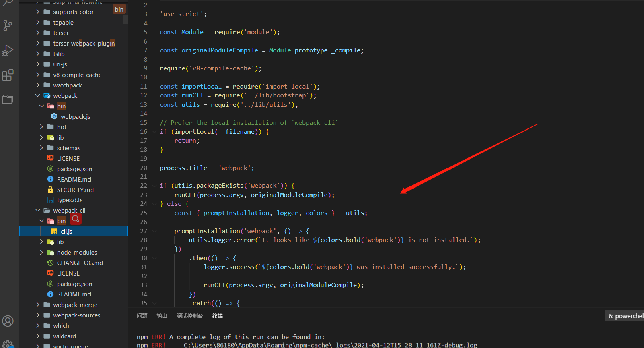Open the Manage gear icon
This screenshot has height=348, width=644.
[x=8, y=344]
